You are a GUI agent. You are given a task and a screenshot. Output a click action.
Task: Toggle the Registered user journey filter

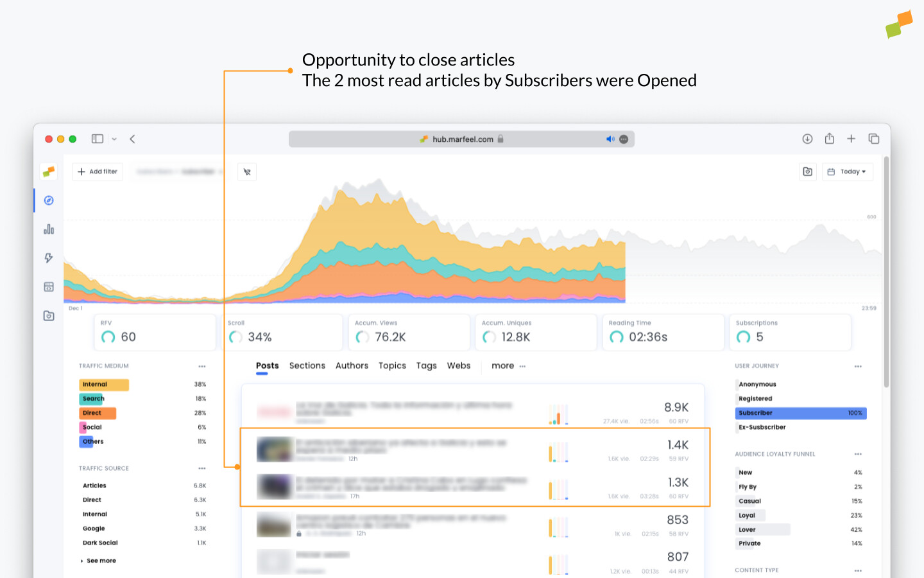(x=755, y=398)
